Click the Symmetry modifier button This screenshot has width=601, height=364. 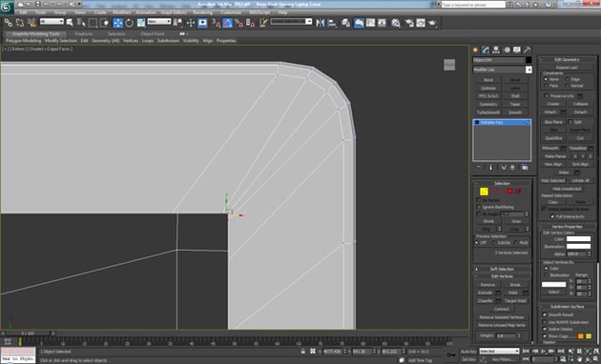click(488, 104)
